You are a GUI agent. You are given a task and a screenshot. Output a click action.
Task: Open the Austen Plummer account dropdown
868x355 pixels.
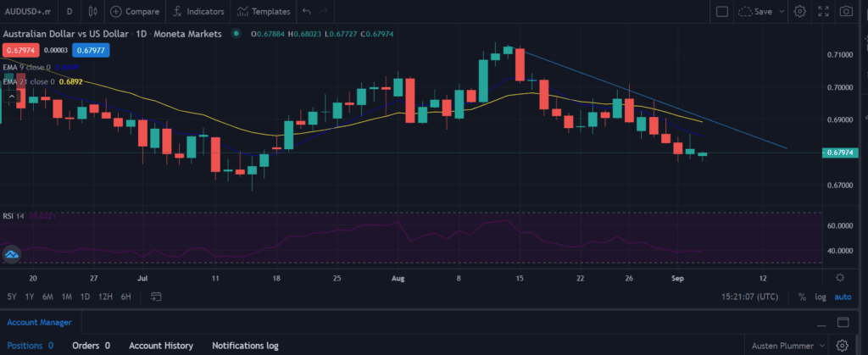[787, 347]
